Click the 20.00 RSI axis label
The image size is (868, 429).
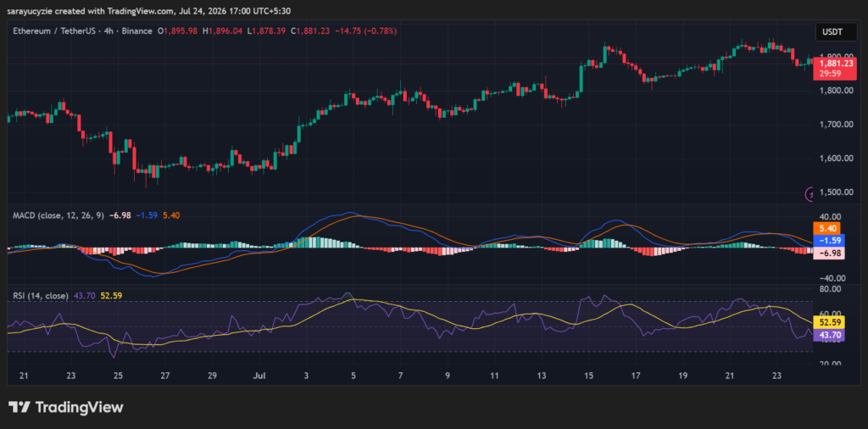coord(832,363)
